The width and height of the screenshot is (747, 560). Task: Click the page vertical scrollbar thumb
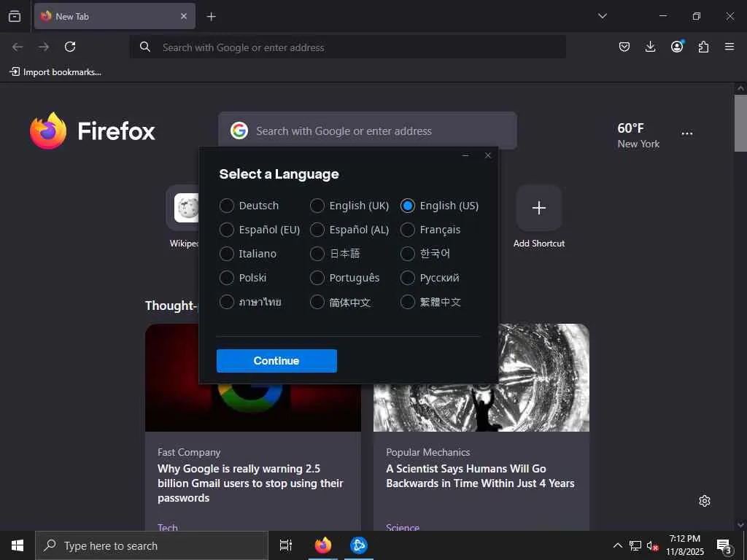(x=740, y=122)
